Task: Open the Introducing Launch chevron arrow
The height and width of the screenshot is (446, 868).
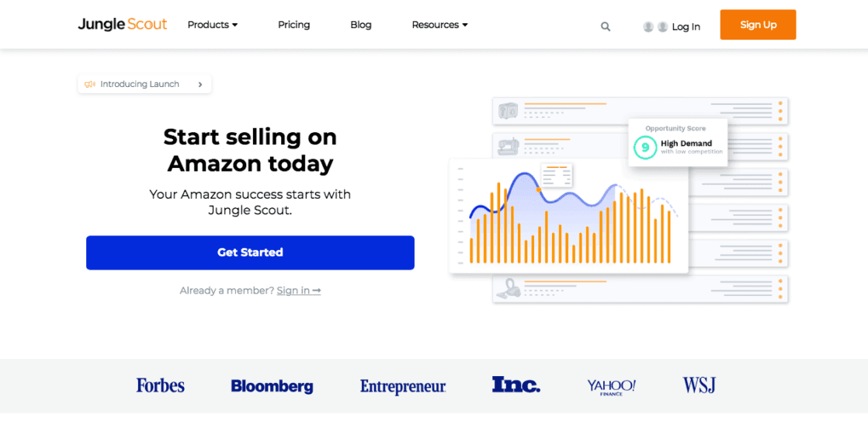Action: pyautogui.click(x=200, y=85)
